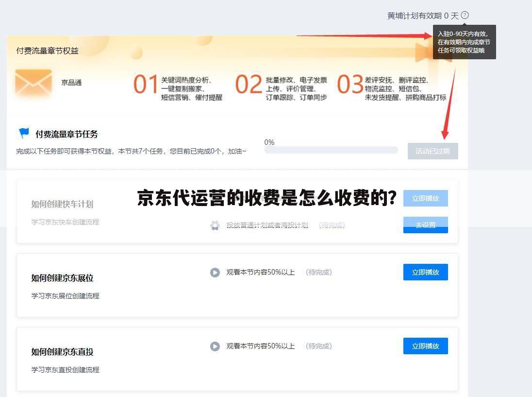
Task: Click the help question-mark icon beside 黄埔计划有效期
Action: click(465, 15)
